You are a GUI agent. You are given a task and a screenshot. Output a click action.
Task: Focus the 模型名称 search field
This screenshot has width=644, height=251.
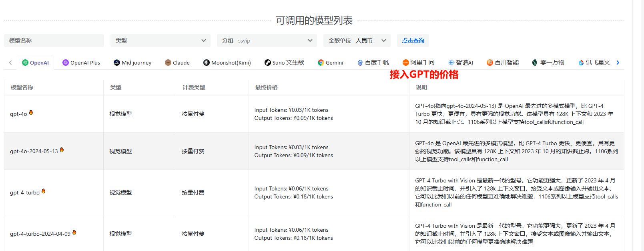click(54, 40)
